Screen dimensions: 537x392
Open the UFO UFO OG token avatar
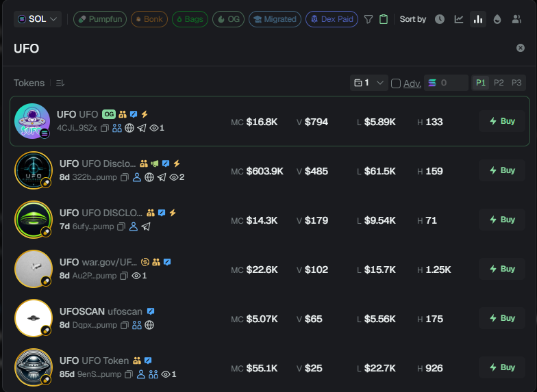click(x=32, y=121)
